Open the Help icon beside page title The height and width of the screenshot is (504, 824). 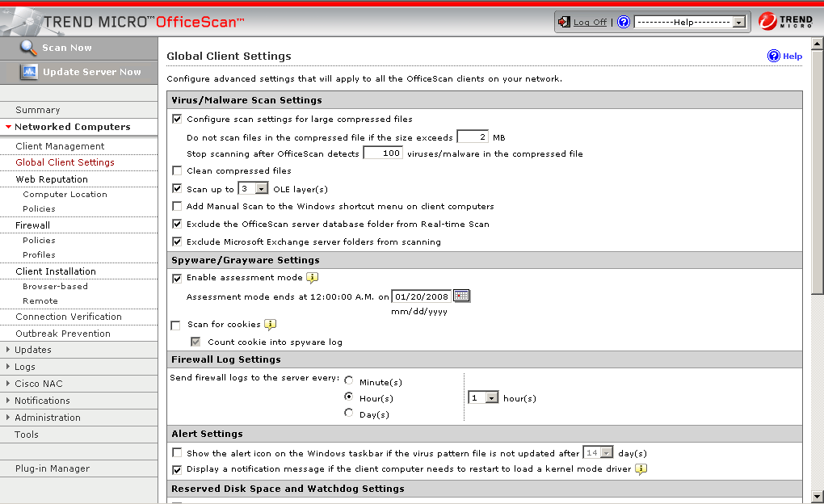(x=774, y=56)
